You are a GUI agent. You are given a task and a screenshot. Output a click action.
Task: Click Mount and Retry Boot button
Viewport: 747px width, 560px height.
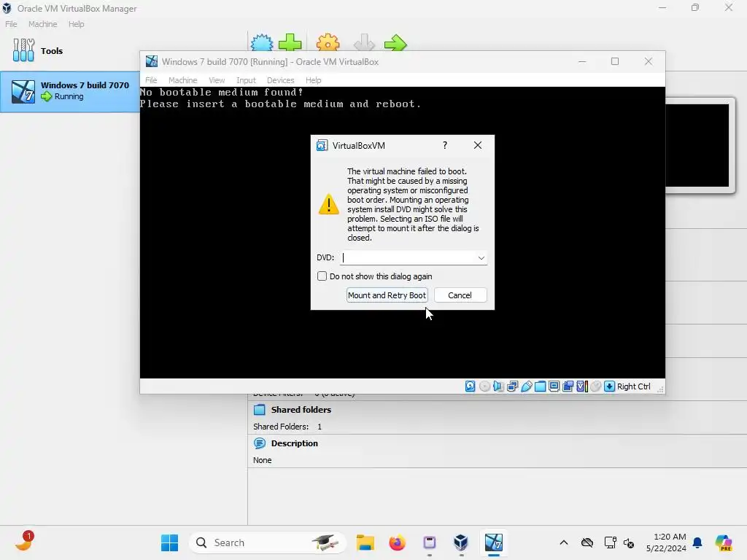pos(387,295)
